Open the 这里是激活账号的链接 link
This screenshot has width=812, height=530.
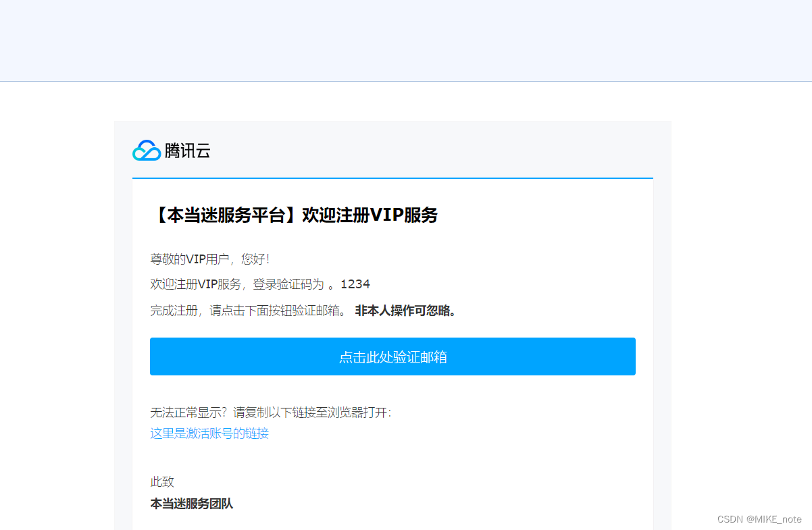pyautogui.click(x=209, y=433)
